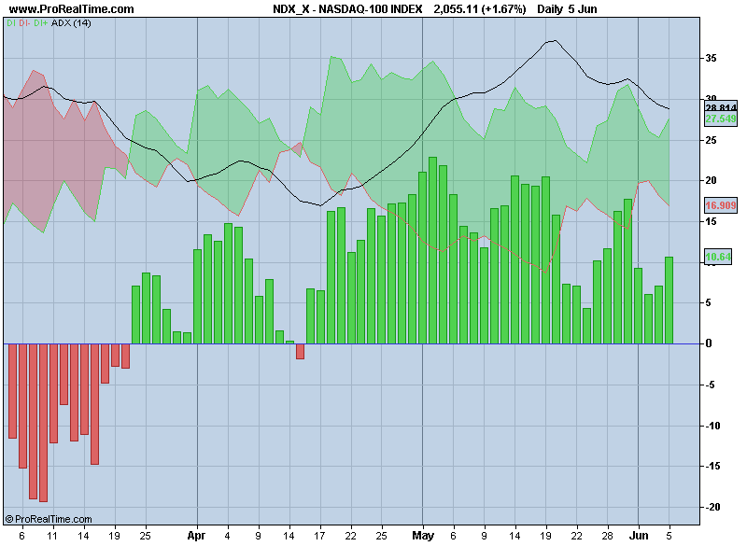This screenshot has width=747, height=560.
Task: Click the 28.814 ADX value tag
Action: [721, 107]
